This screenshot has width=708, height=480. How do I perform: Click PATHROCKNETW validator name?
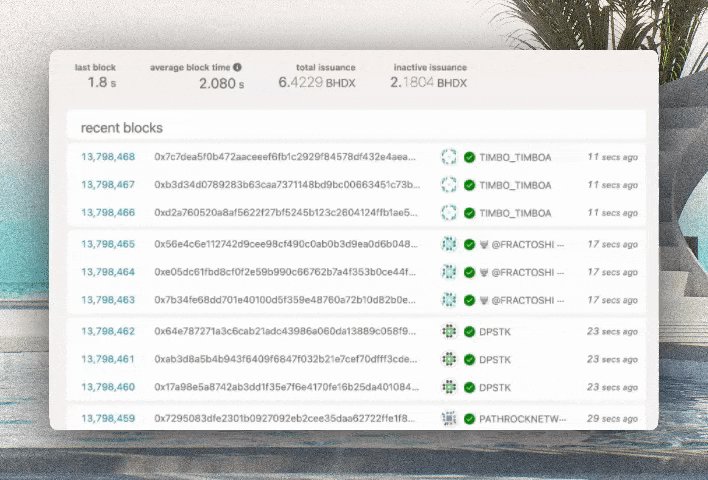coord(522,419)
